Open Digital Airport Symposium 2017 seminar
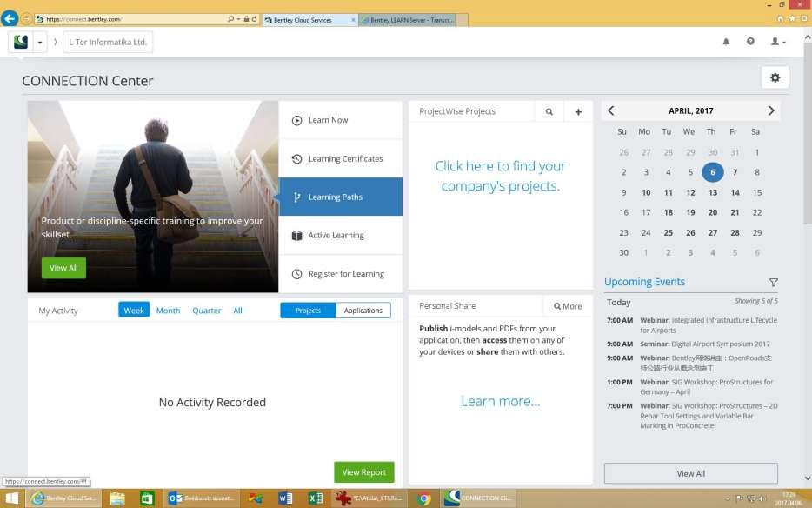The image size is (812, 508). point(705,344)
